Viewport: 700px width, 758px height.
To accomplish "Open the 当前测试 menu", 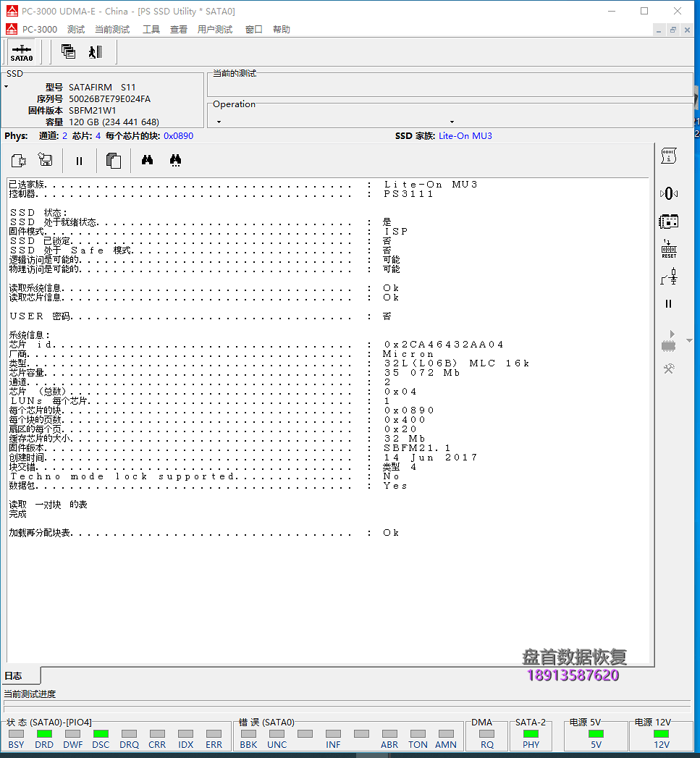I will pyautogui.click(x=112, y=30).
